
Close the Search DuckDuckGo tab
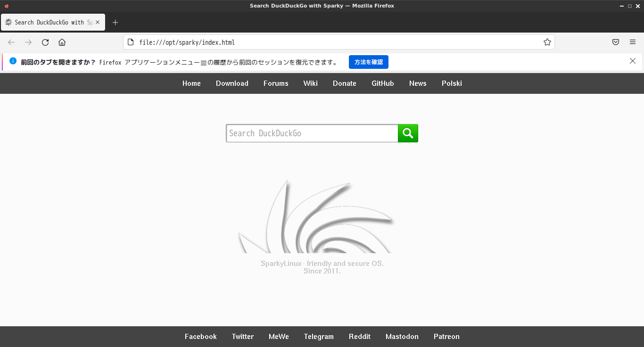[x=98, y=22]
